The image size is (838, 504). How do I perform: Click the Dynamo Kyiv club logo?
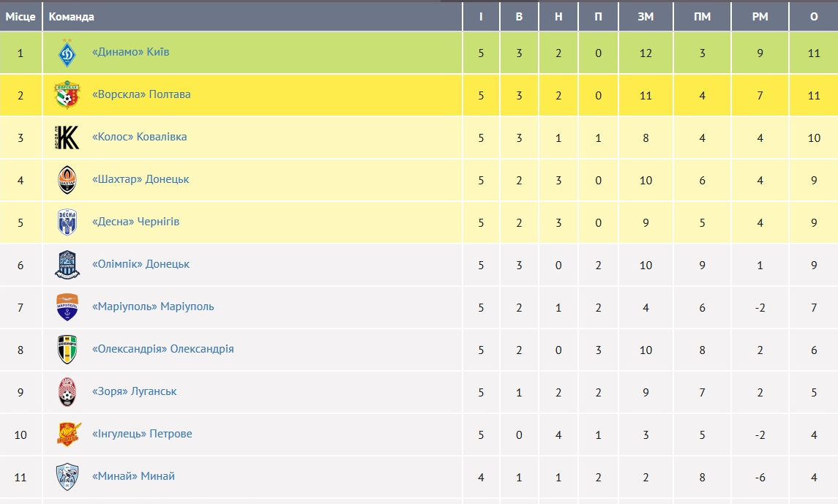coord(67,53)
